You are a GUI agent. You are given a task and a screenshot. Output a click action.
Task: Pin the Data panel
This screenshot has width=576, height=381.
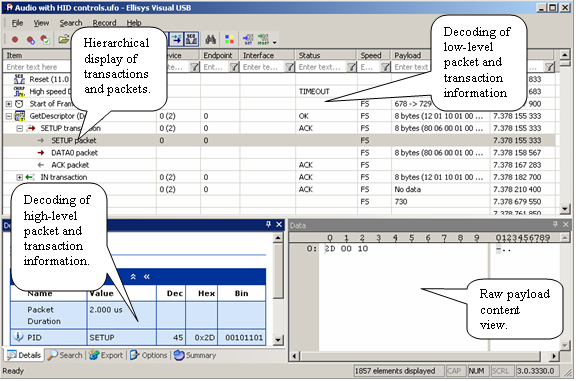555,224
